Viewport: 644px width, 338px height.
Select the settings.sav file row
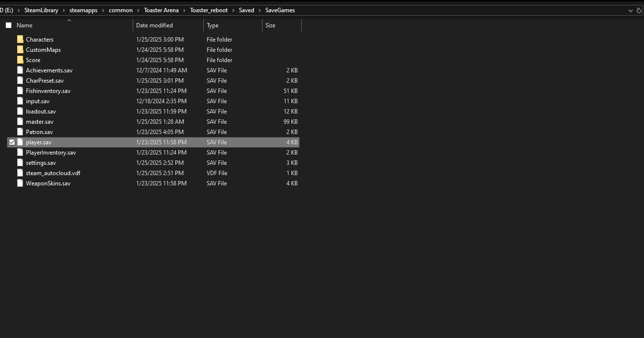(x=153, y=162)
